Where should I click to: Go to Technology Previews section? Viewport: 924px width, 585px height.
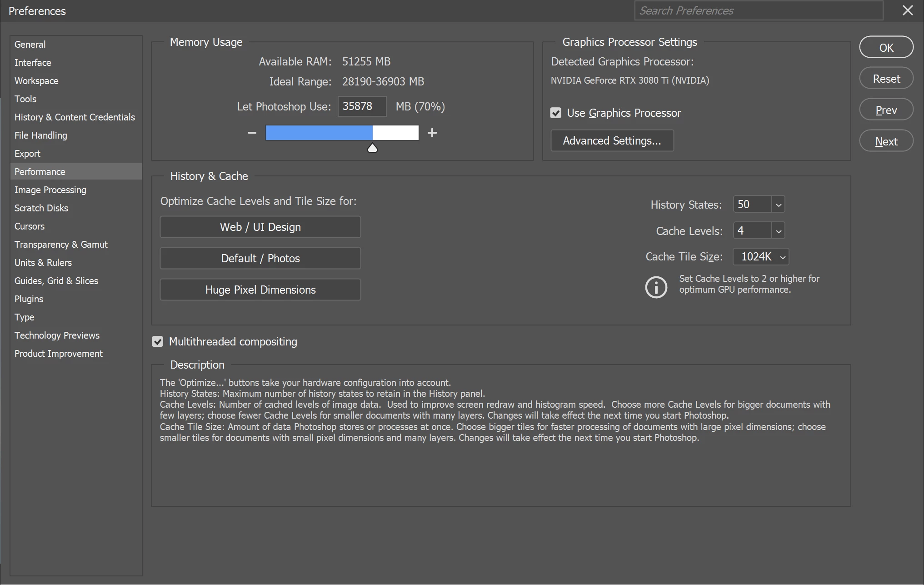[x=57, y=335]
